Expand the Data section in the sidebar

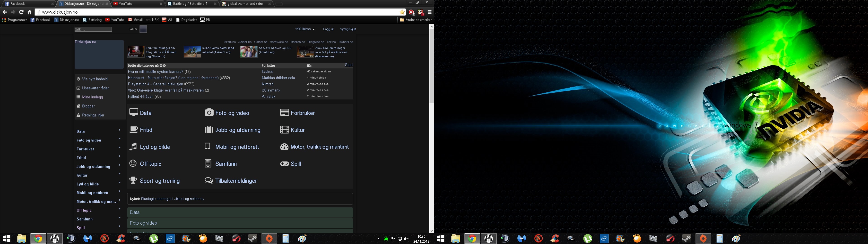pos(120,130)
